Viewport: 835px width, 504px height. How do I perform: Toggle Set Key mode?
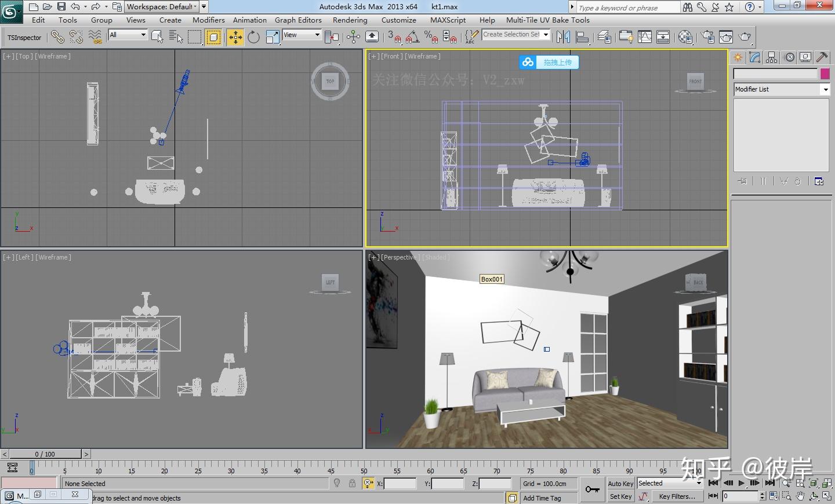coord(620,496)
